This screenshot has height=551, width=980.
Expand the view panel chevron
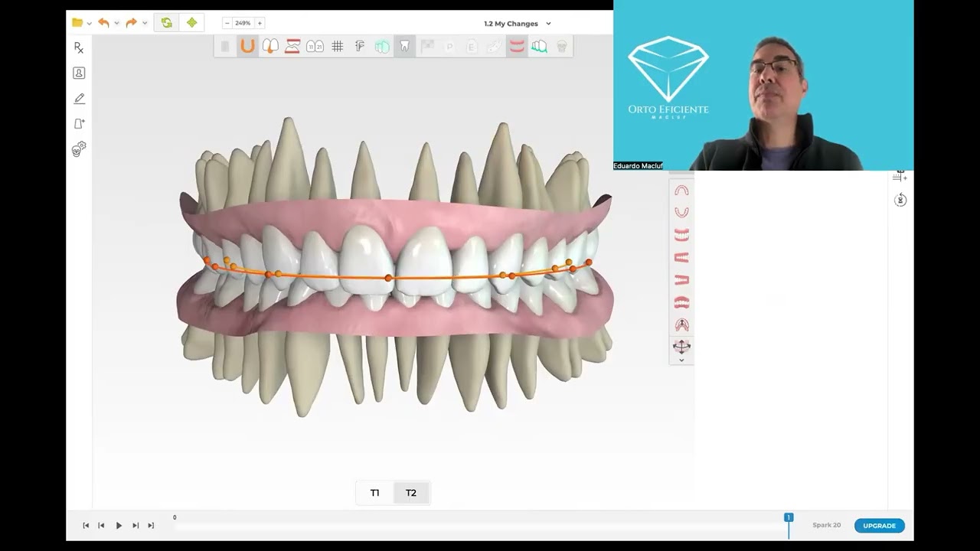pos(681,360)
